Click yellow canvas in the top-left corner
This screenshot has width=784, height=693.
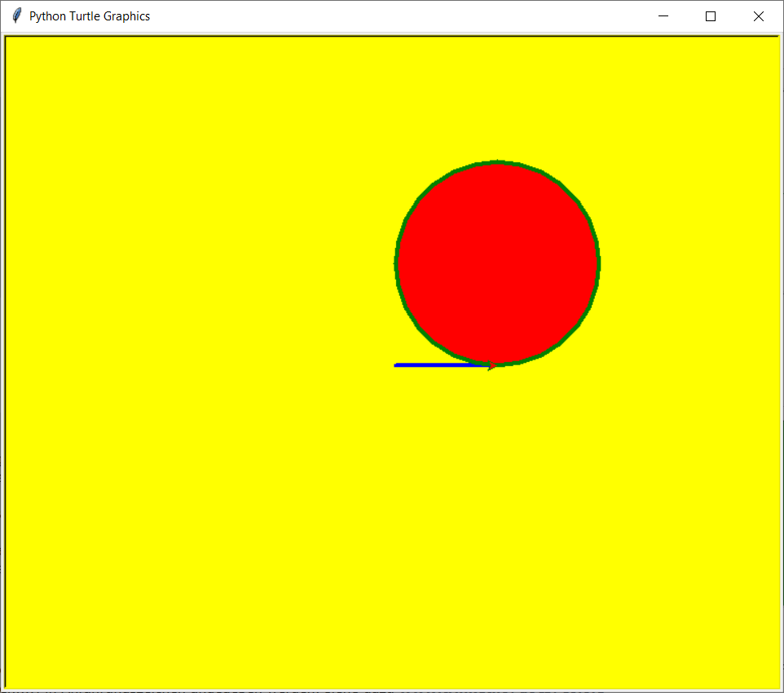point(33,65)
